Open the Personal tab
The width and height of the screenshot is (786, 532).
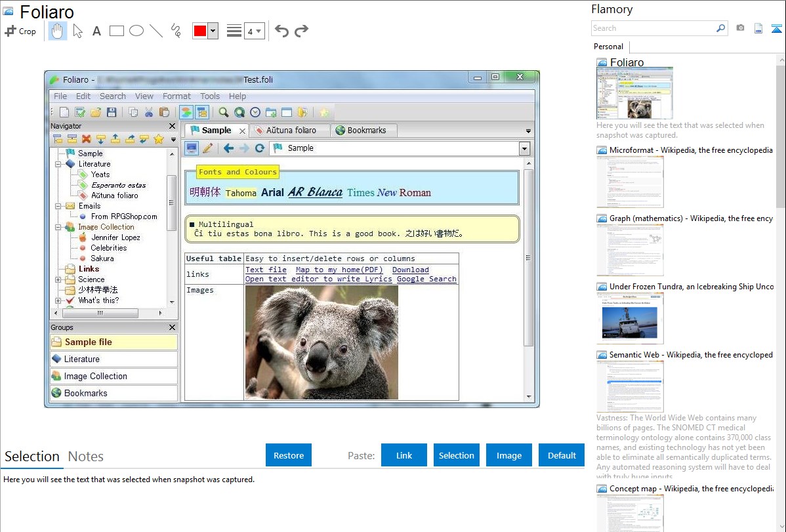click(608, 47)
